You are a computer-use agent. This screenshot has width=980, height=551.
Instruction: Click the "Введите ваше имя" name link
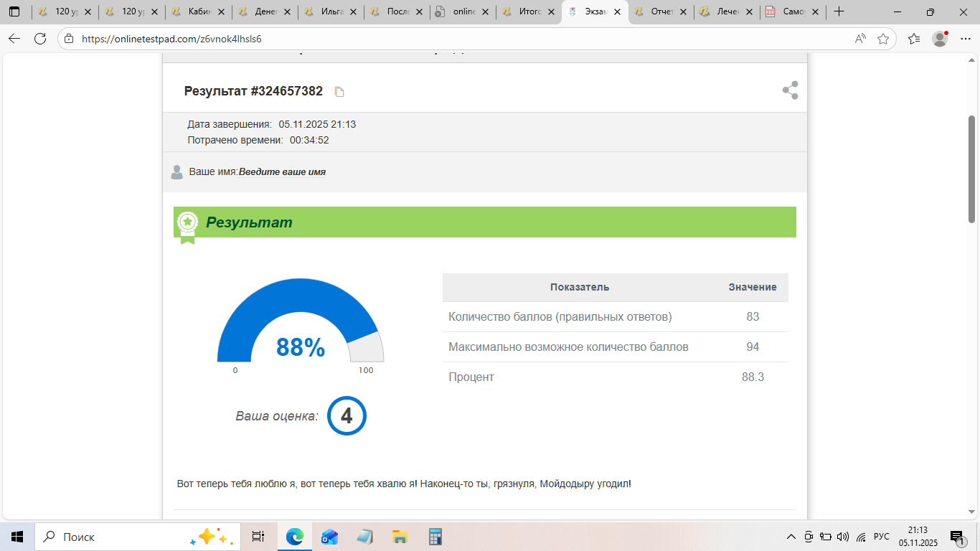(x=282, y=172)
